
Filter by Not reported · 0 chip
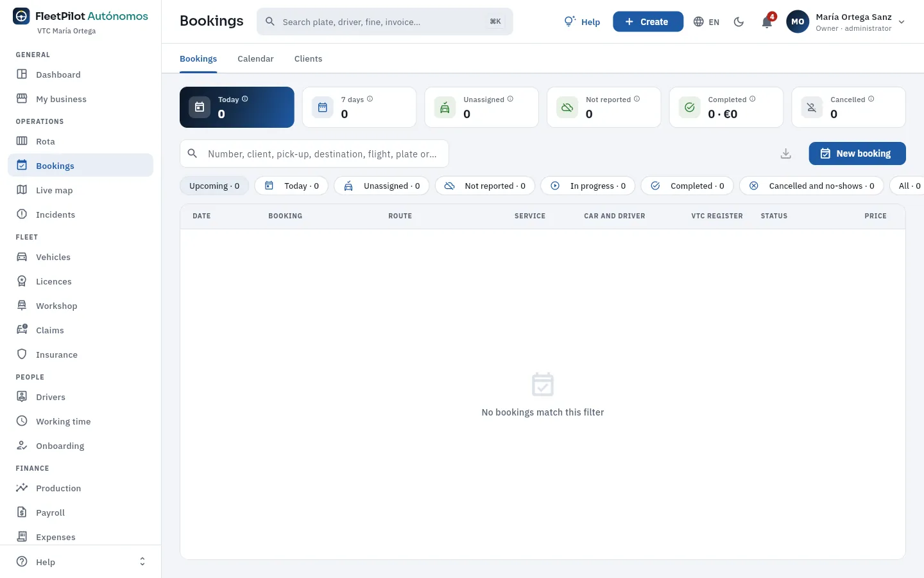click(x=485, y=186)
